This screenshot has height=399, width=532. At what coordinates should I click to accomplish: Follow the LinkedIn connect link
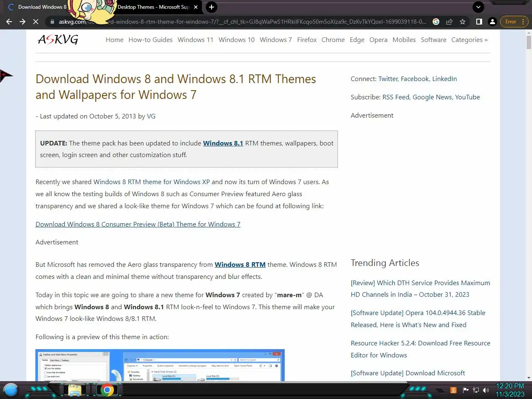coord(444,79)
